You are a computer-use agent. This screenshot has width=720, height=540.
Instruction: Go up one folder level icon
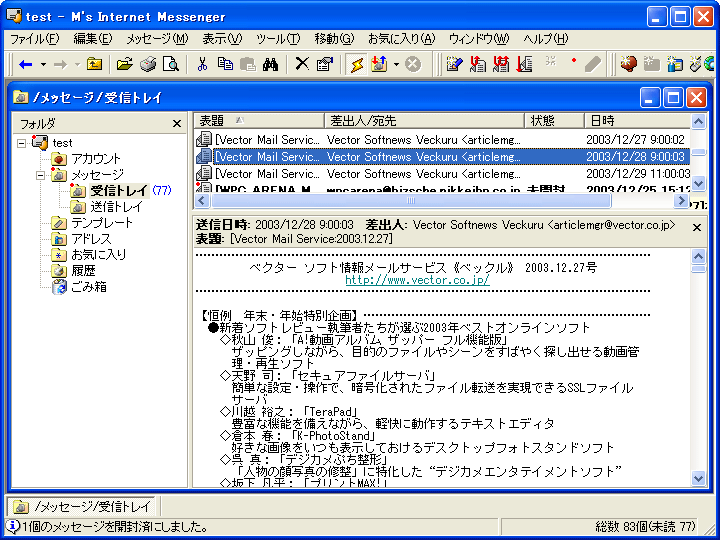[x=94, y=65]
